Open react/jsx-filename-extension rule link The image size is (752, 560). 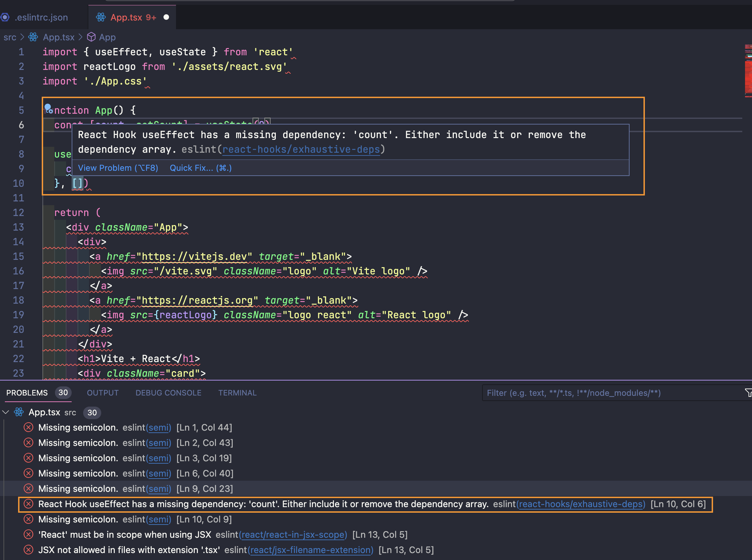[311, 550]
